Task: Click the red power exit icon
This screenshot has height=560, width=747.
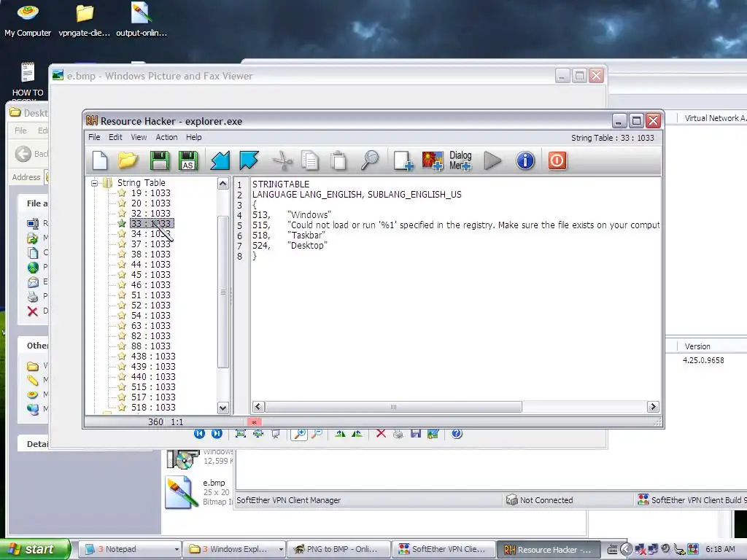Action: pyautogui.click(x=557, y=160)
